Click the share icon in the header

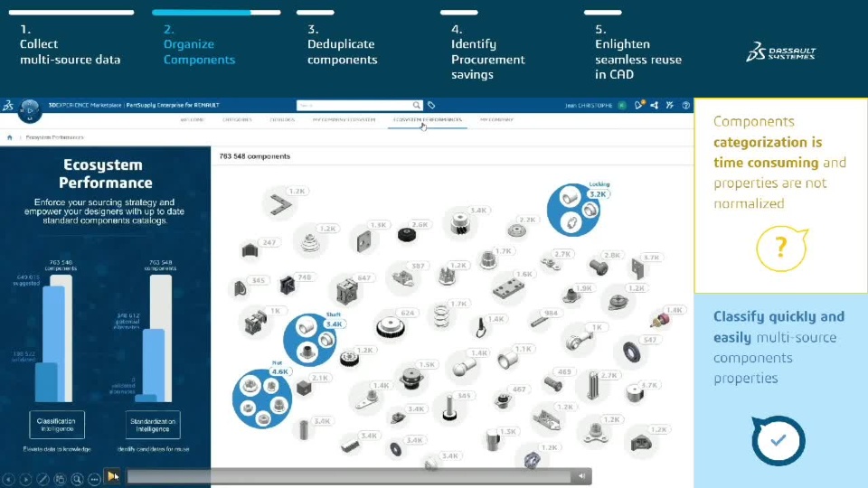[x=655, y=105]
